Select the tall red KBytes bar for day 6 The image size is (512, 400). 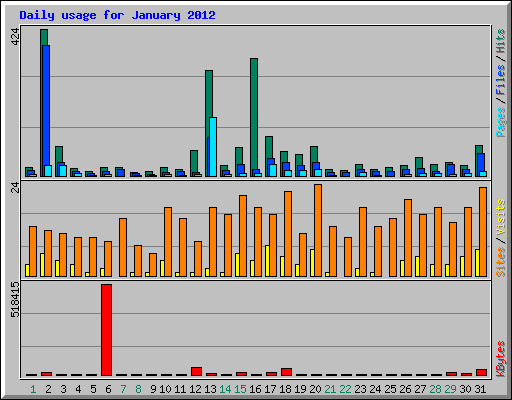point(107,330)
